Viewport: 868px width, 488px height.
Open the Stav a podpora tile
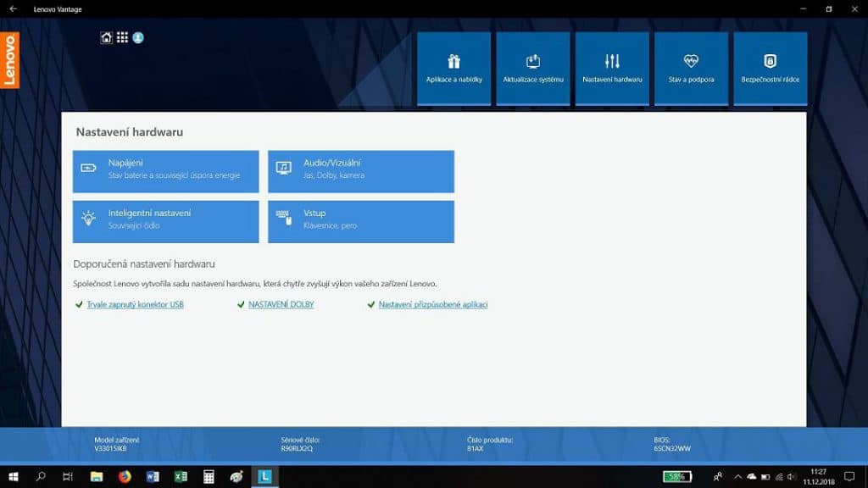pos(691,69)
